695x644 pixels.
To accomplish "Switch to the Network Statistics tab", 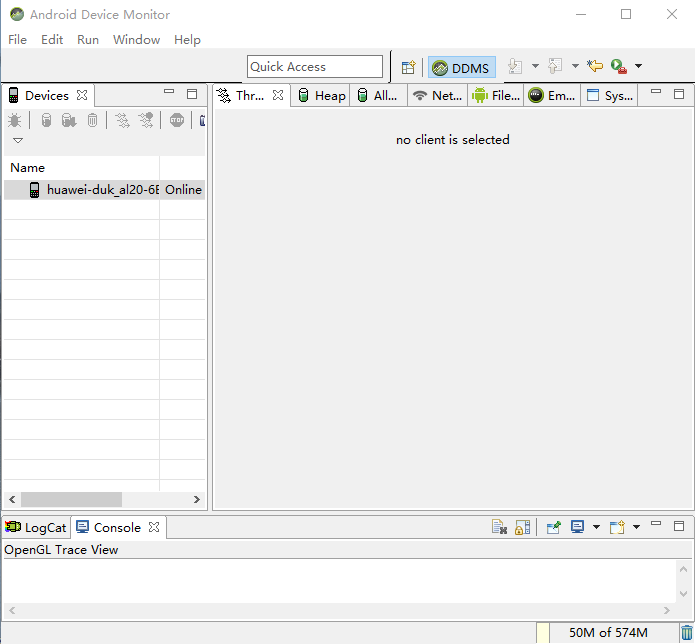I will [437, 95].
